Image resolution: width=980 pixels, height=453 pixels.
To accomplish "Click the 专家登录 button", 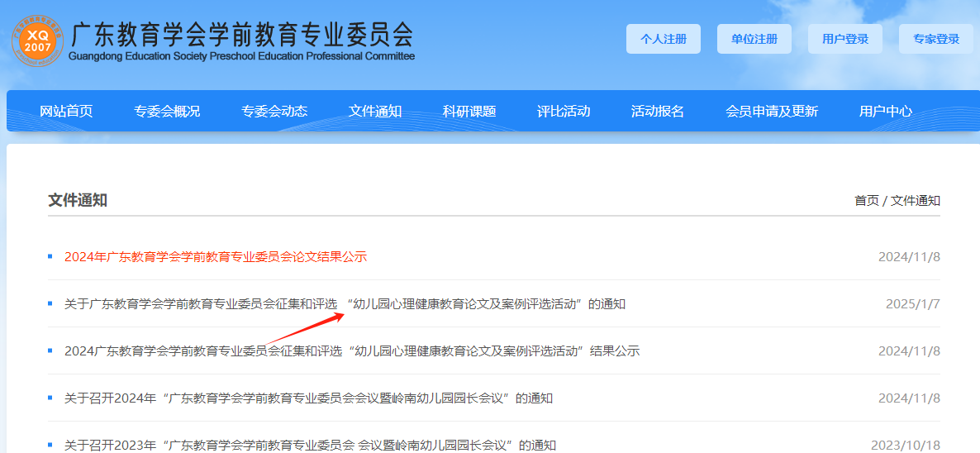I will pos(936,39).
